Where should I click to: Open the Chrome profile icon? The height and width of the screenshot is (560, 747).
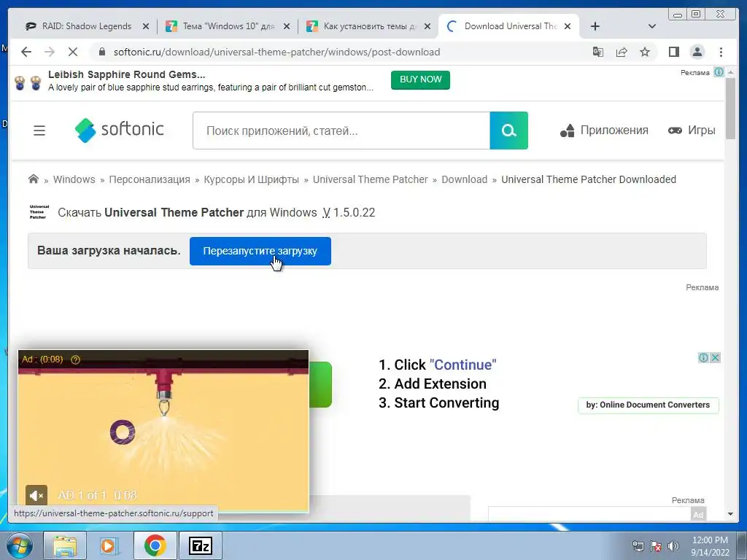coord(697,52)
